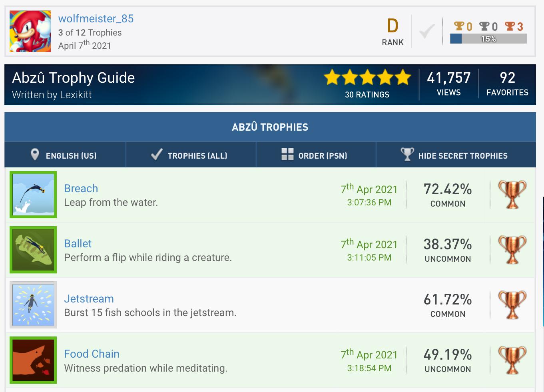Open the Breach trophy thumbnail
The image size is (544, 392).
coord(33,195)
